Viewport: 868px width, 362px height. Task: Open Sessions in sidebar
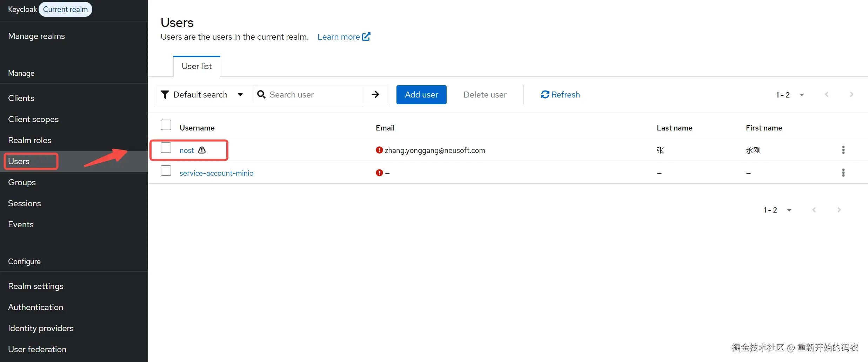pos(25,203)
